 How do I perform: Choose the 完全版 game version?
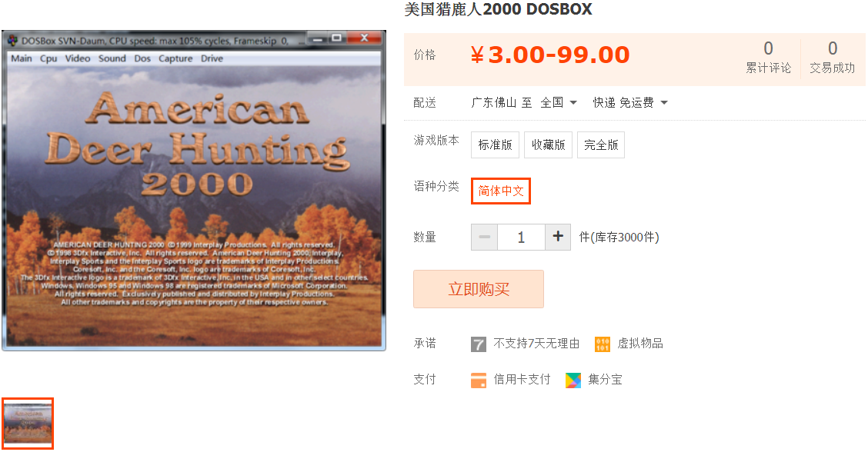601,145
